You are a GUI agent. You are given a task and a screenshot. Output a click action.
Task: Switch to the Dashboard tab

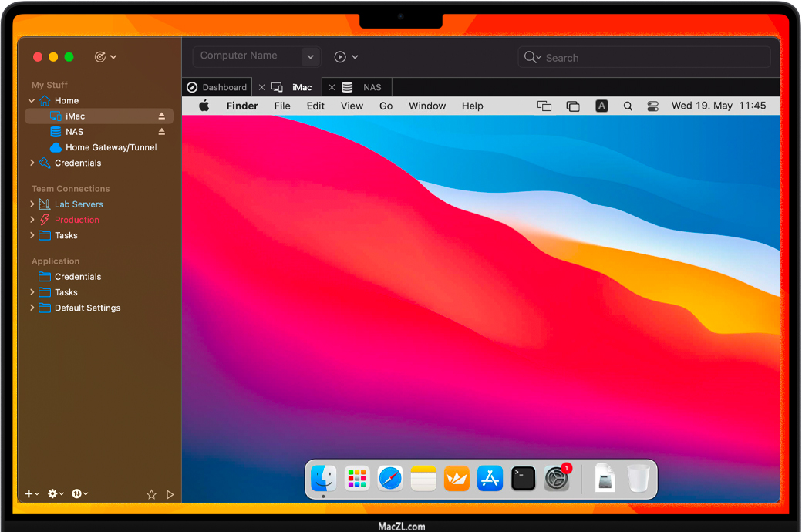coord(217,87)
